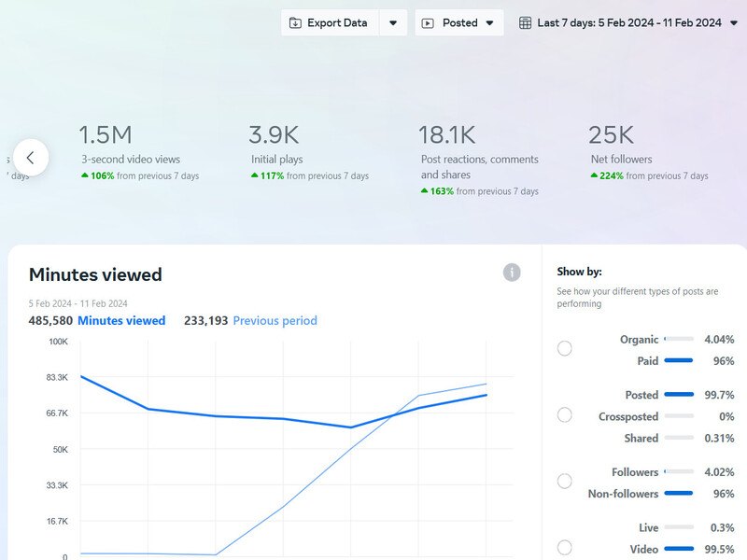Click the Export Data button

point(335,21)
